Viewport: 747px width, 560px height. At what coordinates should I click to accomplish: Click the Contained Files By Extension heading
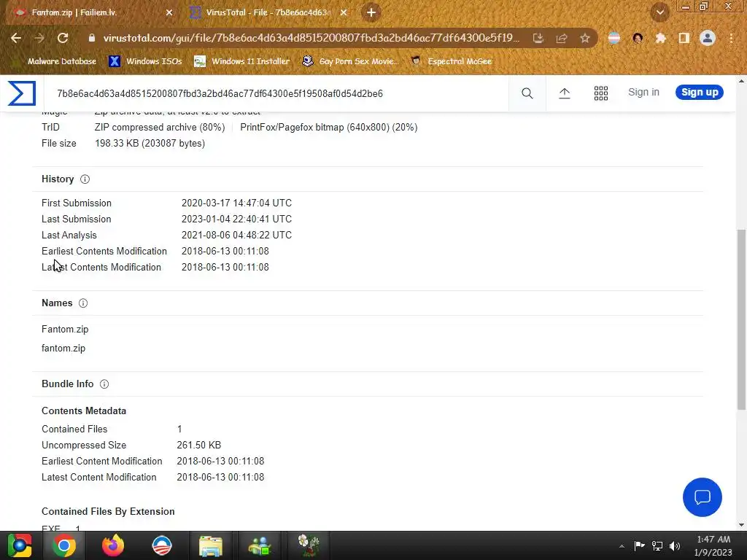[x=108, y=511]
